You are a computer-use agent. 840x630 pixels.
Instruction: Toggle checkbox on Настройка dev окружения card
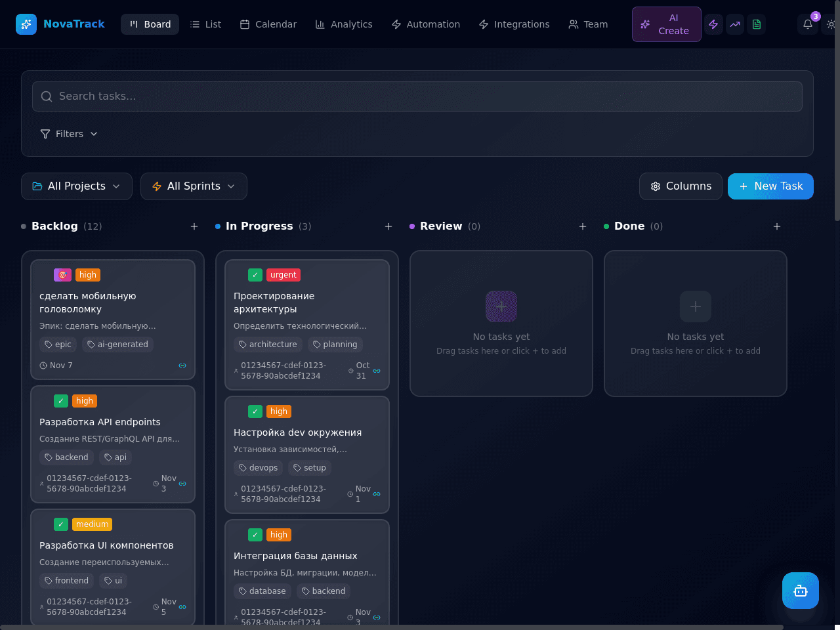coord(255,411)
